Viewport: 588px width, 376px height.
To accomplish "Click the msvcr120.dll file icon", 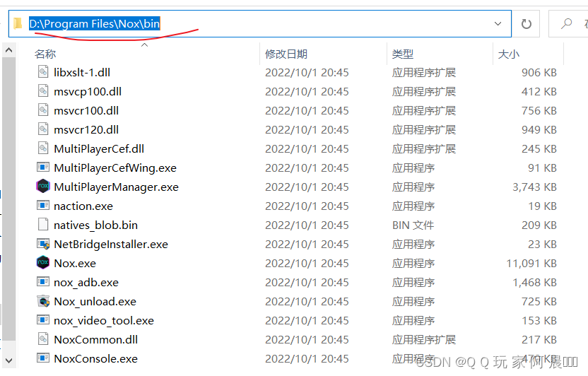I will click(43, 129).
